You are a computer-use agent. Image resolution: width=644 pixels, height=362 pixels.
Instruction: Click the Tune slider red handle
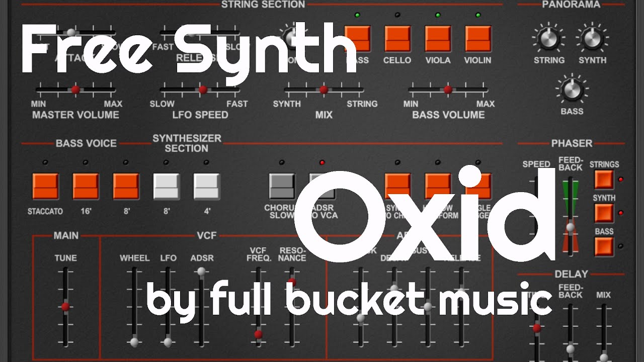65,307
